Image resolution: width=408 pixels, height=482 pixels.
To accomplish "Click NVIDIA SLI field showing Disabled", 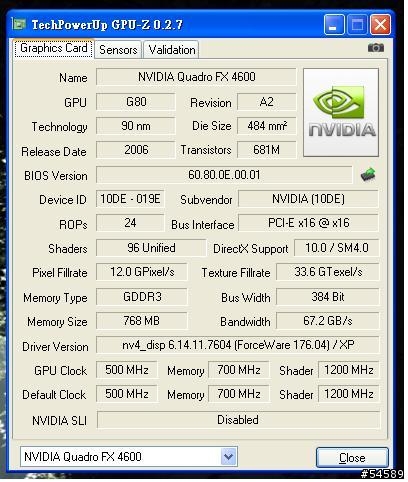I will tap(238, 420).
